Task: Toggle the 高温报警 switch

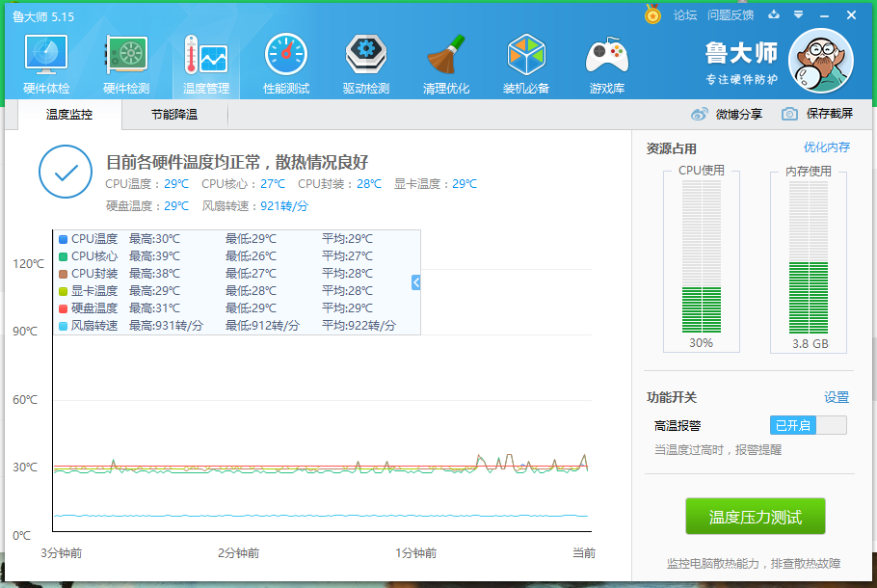Action: click(808, 425)
